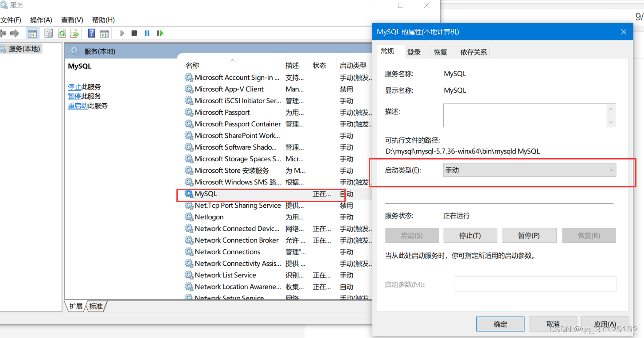644x338 pixels.
Task: Switch to the 恢复 tab in MySQL properties
Action: tap(441, 52)
